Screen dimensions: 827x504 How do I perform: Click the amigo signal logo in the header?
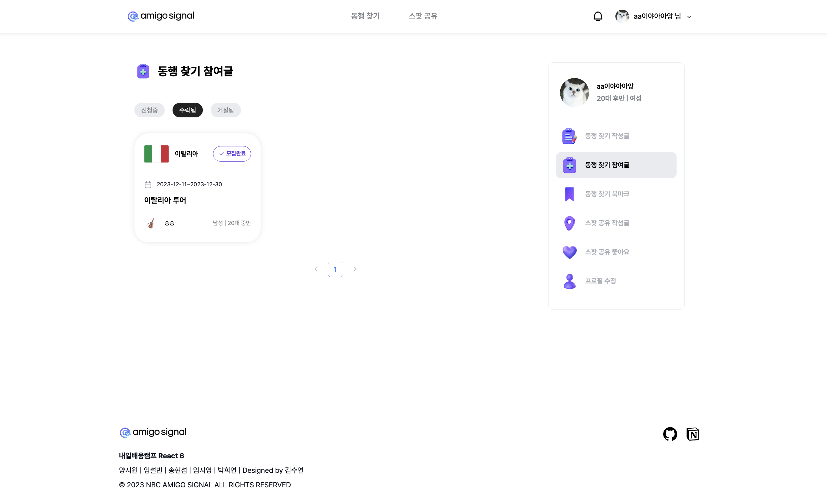(x=160, y=16)
